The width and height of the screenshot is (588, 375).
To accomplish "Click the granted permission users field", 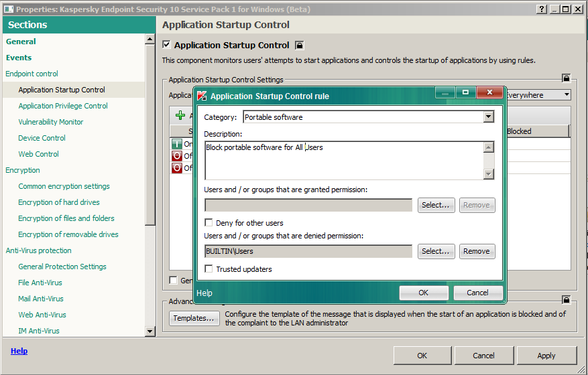I will [308, 206].
